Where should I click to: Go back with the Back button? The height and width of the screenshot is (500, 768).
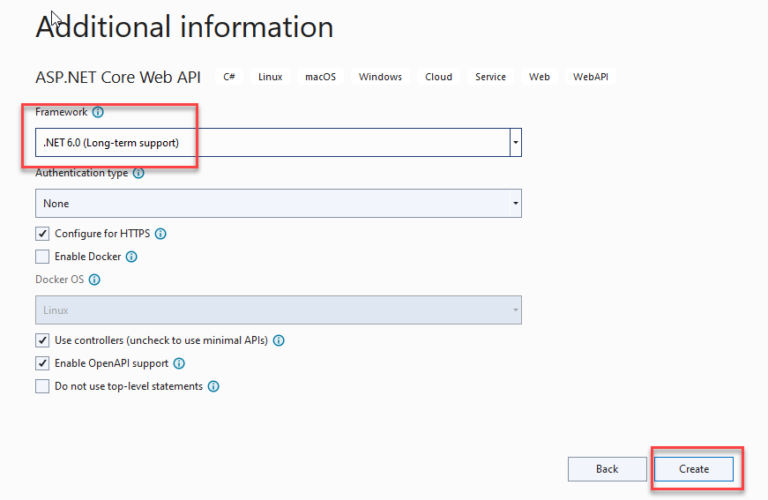click(x=607, y=469)
